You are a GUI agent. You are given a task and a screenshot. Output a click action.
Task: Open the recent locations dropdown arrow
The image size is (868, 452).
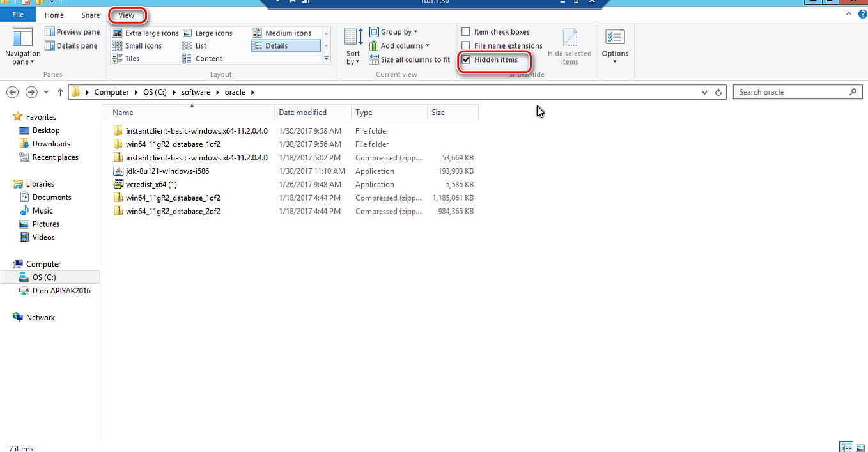[45, 93]
